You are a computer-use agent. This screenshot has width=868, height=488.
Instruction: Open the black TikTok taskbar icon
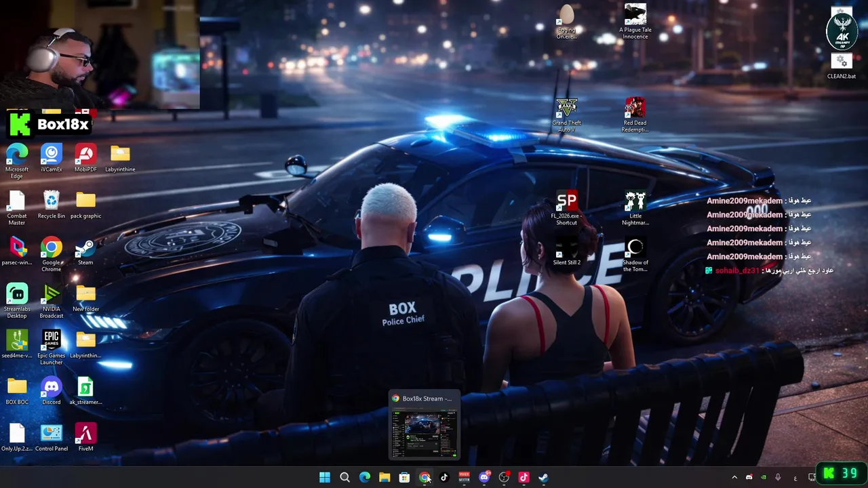click(444, 477)
